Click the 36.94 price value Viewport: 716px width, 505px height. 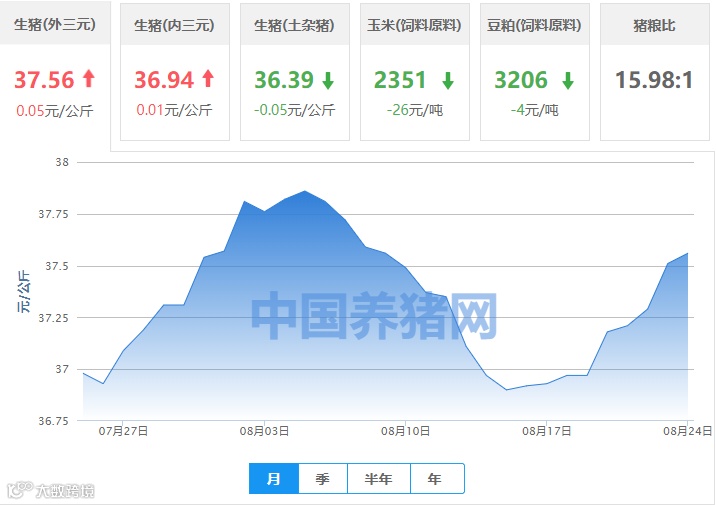164,80
